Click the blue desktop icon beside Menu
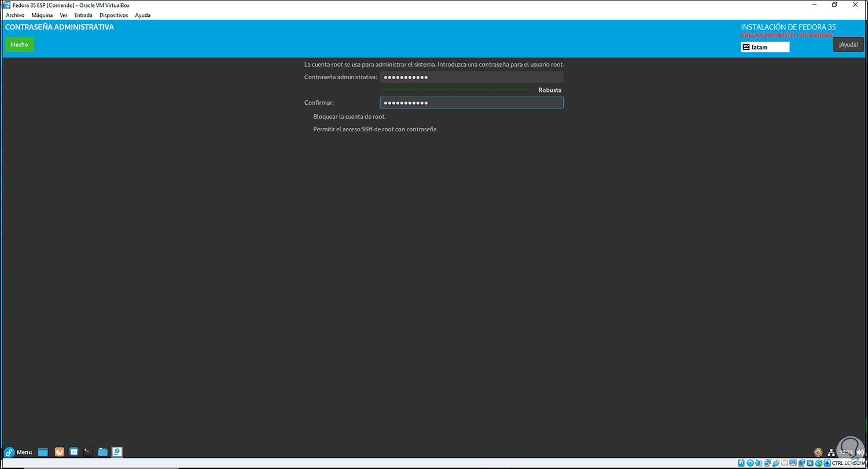Viewport: 868px width, 469px height. [43, 452]
